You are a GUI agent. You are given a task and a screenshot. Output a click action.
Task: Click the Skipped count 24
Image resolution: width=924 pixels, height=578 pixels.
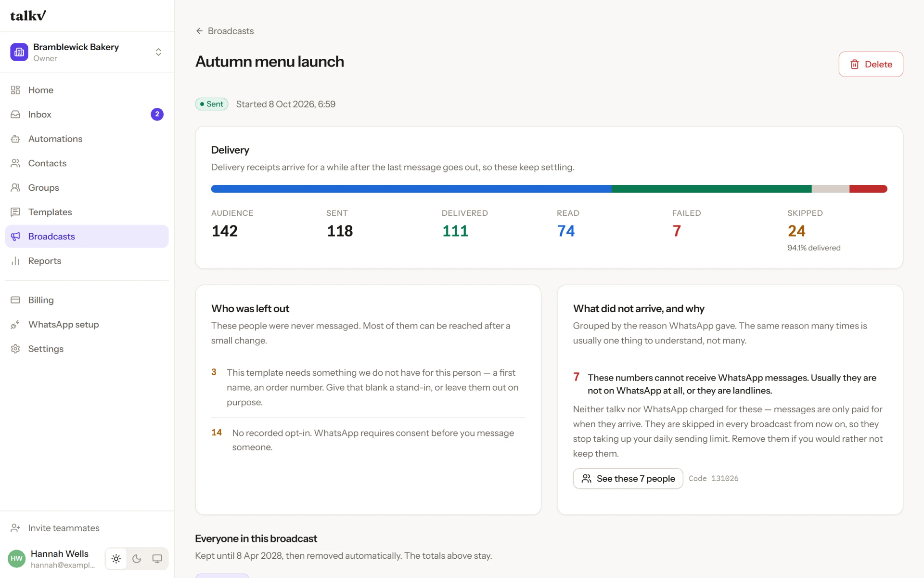click(796, 231)
